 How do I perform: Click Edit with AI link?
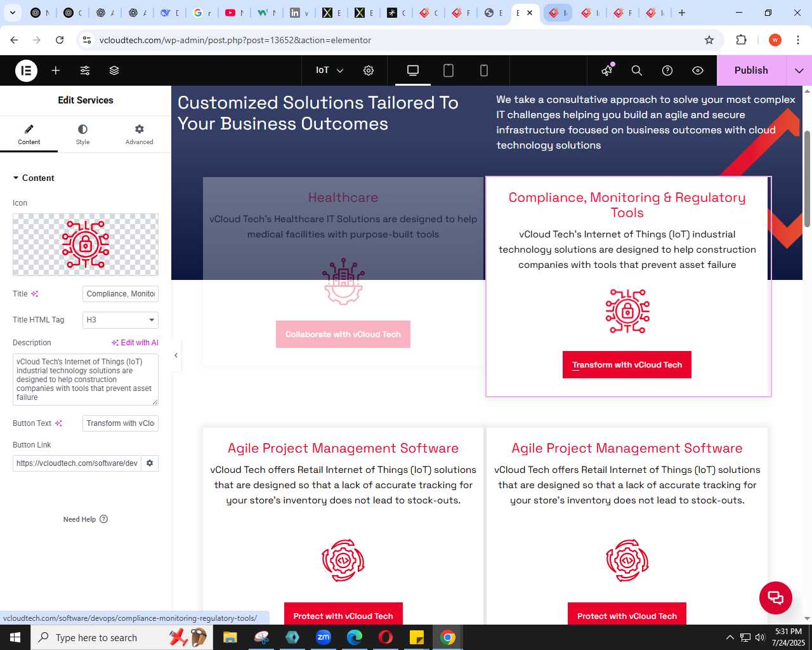tap(135, 343)
